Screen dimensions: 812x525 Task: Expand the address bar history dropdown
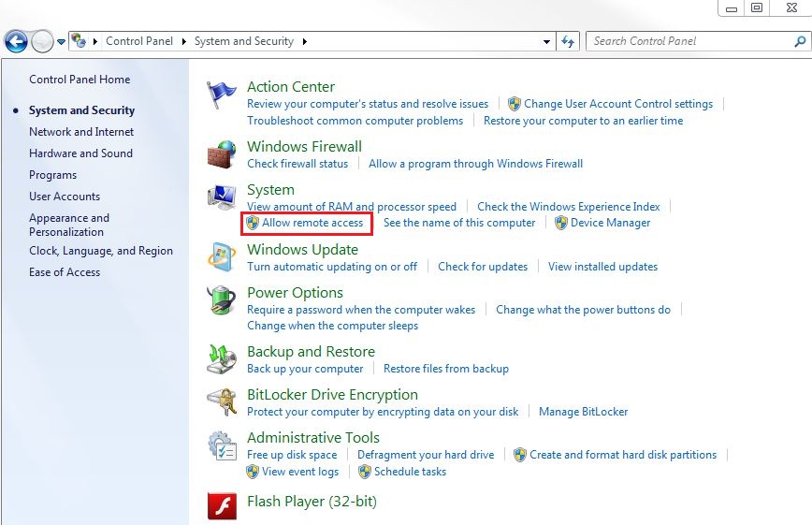546,41
